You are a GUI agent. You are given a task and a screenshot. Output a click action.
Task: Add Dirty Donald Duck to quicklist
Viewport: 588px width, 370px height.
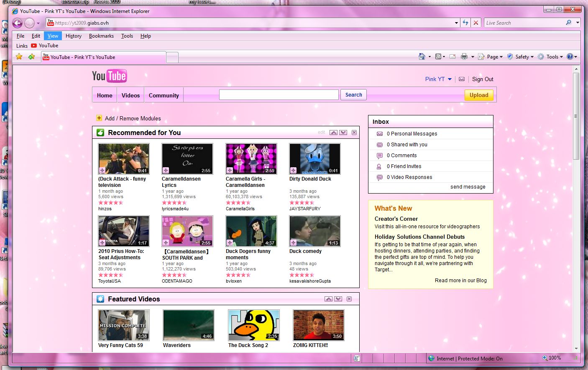coord(294,171)
